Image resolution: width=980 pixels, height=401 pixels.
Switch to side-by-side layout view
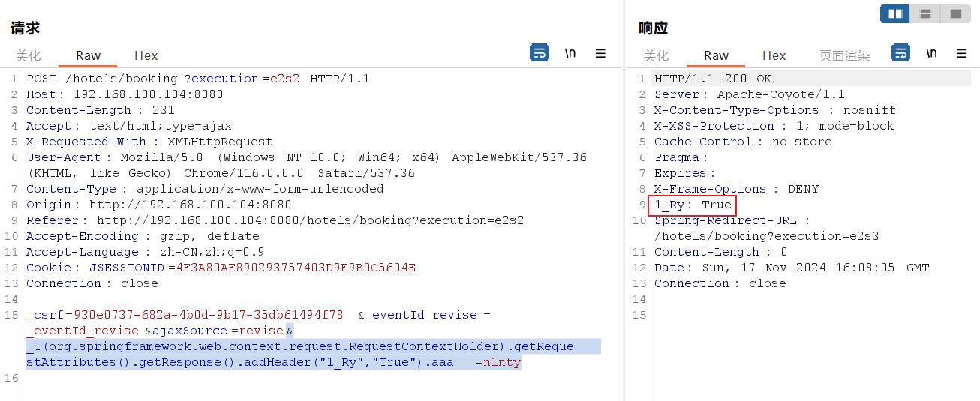coord(894,14)
